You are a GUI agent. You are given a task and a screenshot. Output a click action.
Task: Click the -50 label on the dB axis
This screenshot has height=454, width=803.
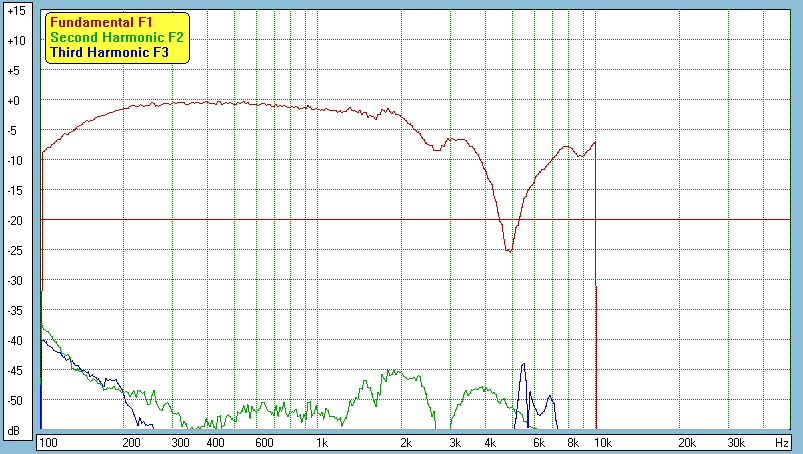coord(14,401)
